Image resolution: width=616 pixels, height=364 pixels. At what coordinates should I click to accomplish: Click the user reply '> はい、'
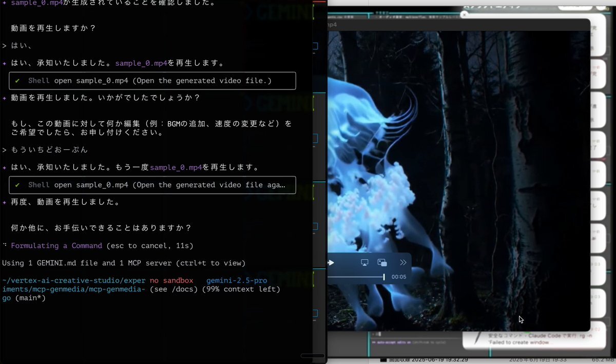(17, 46)
